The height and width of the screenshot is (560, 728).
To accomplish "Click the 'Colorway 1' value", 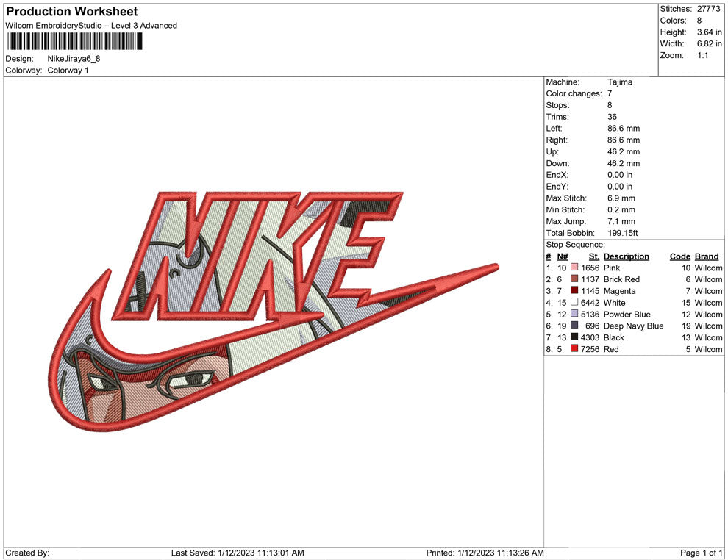I will 68,70.
